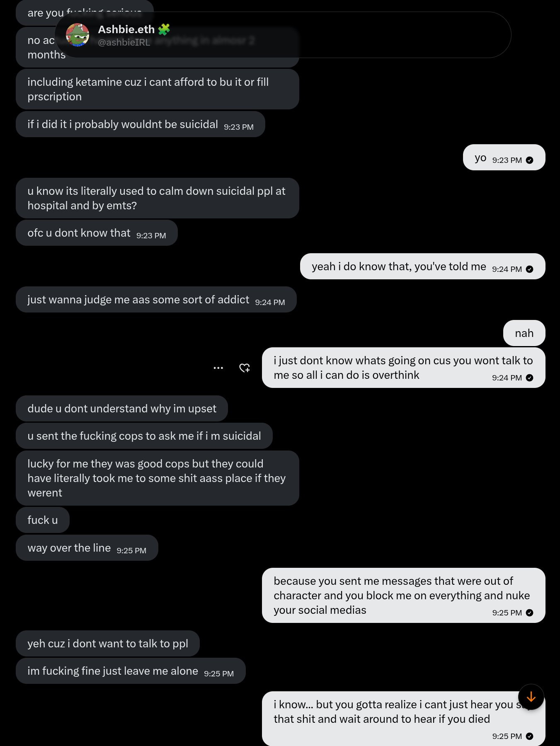The image size is (560, 746).
Task: Select the "dude u dont understand" message bubble
Action: click(x=121, y=409)
